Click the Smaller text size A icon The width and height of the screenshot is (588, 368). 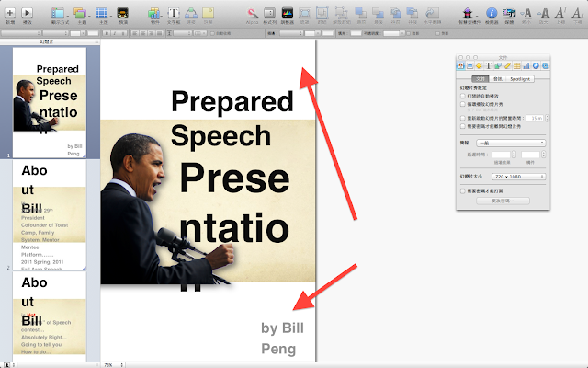point(526,14)
